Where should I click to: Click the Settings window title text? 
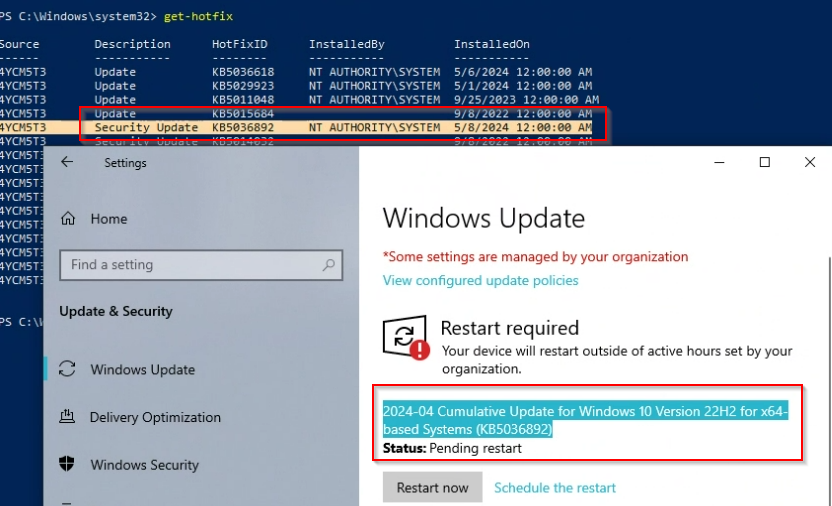(x=125, y=163)
